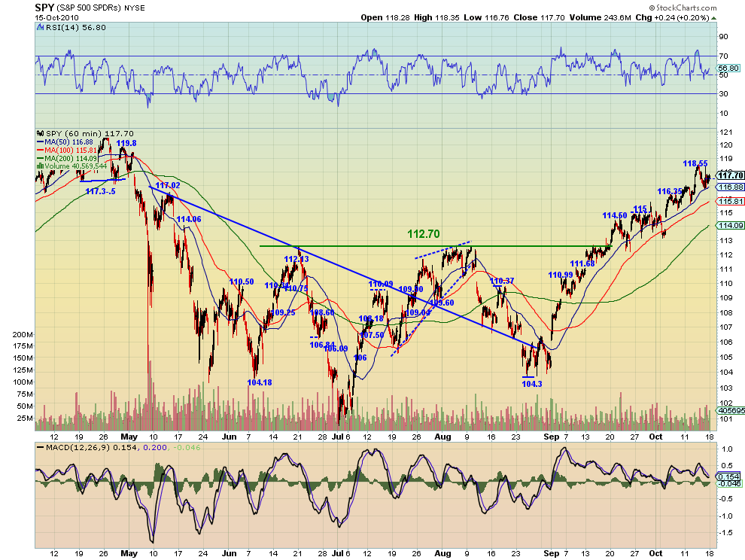Viewport: 745px width, 560px height.
Task: Click the 200M volume axis label
Action: pos(23,334)
